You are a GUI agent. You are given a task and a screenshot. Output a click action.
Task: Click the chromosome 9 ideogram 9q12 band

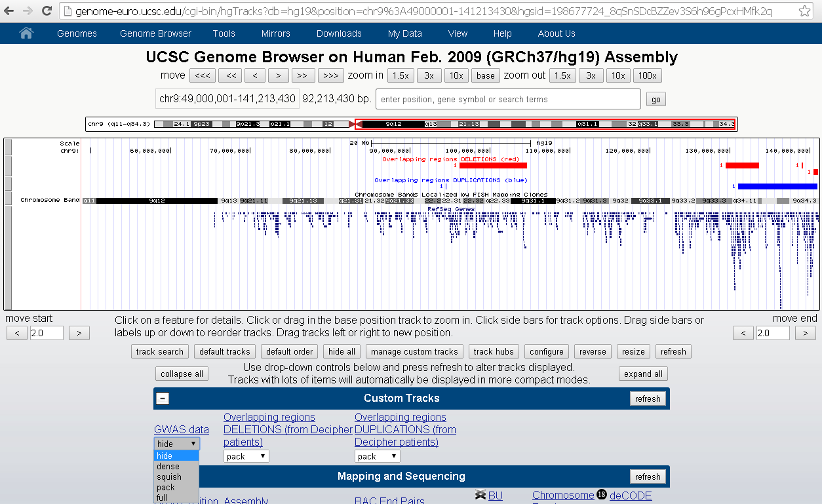pos(393,124)
